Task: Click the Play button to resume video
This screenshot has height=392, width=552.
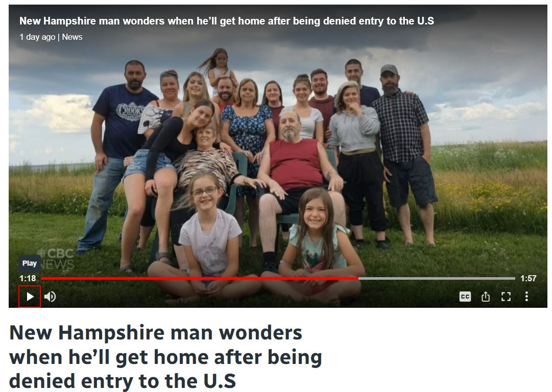Action: (x=30, y=297)
